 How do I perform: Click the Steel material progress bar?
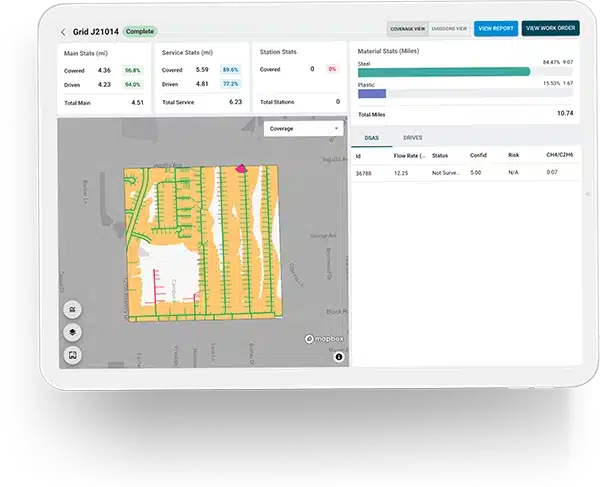(x=444, y=71)
